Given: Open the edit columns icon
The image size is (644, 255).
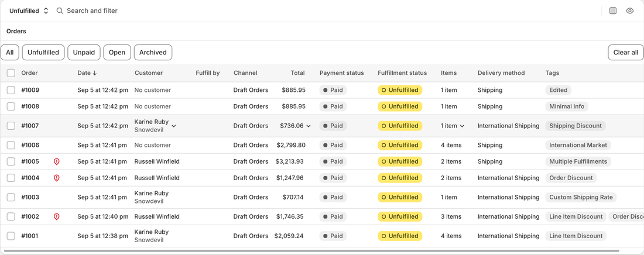Looking at the screenshot, I should [613, 11].
